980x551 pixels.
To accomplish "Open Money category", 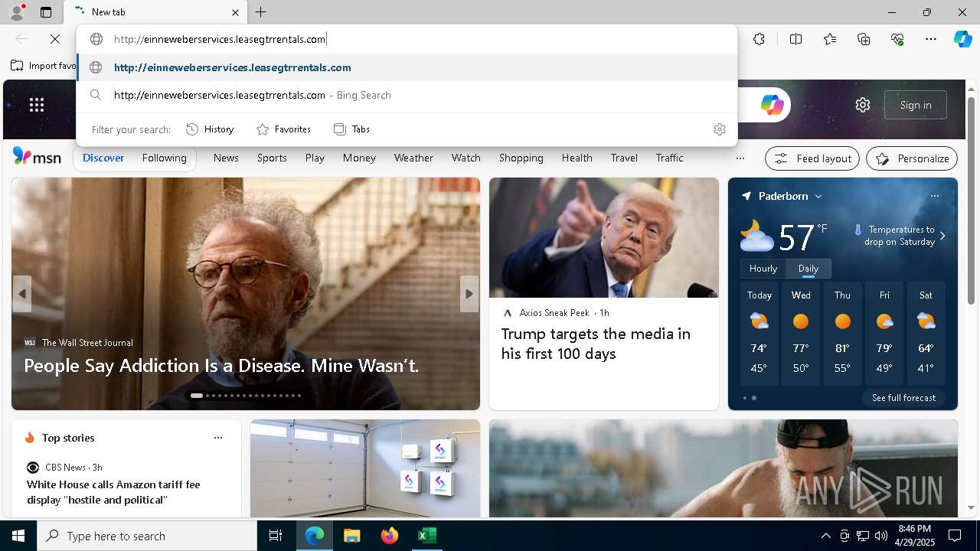I will point(359,158).
